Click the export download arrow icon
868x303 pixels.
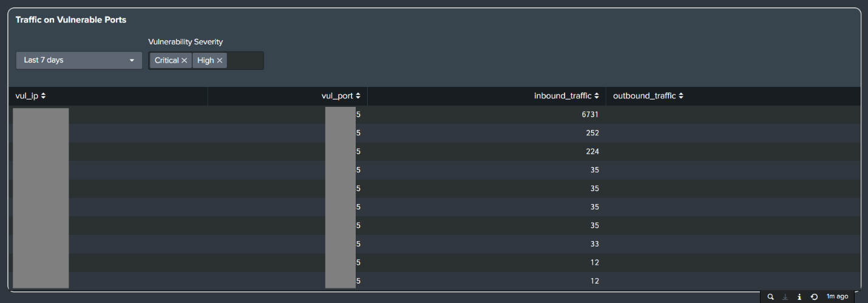785,297
